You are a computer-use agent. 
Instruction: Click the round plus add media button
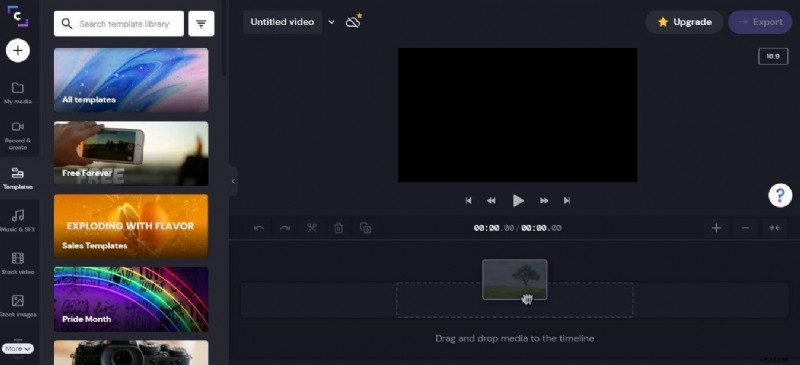click(18, 51)
